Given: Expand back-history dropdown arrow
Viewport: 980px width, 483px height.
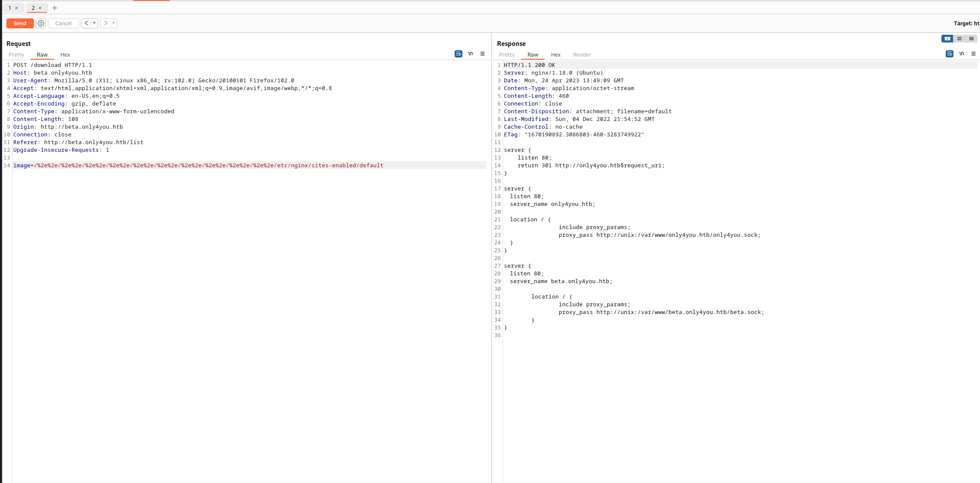Looking at the screenshot, I should point(94,23).
